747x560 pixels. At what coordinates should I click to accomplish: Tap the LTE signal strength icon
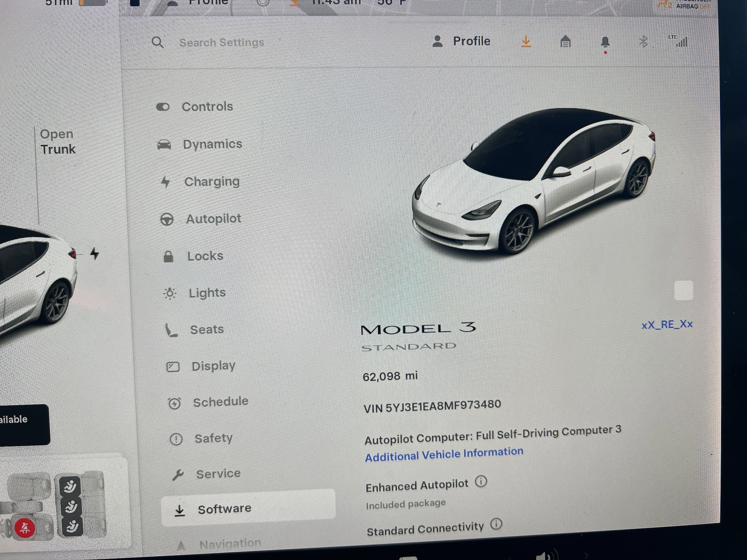pyautogui.click(x=679, y=41)
